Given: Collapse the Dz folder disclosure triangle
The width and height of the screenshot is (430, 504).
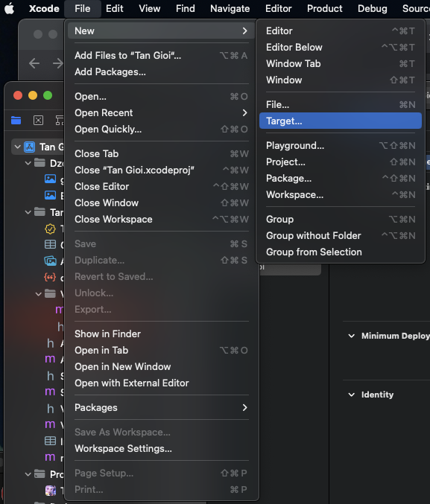Looking at the screenshot, I should click(28, 163).
